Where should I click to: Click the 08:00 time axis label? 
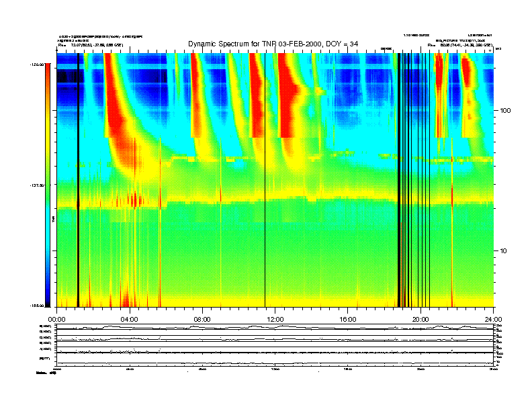(x=202, y=320)
